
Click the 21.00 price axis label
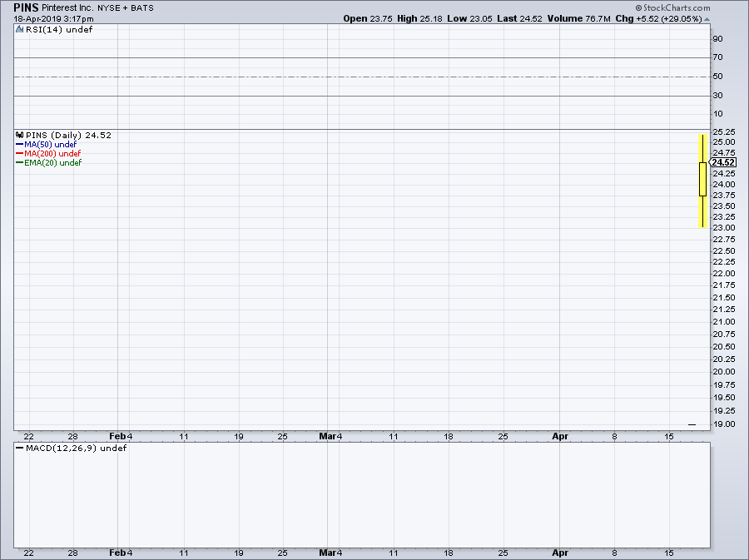724,322
